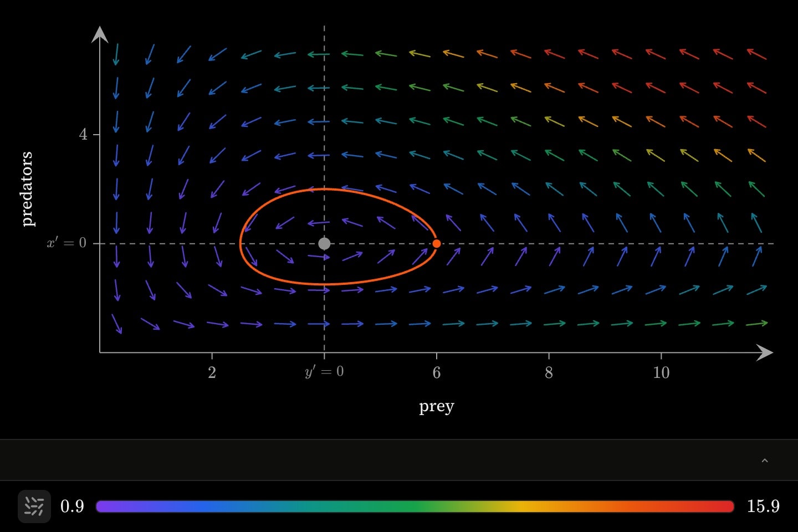798x532 pixels.
Task: Click the x' = 0 nullcline label
Action: click(x=66, y=243)
